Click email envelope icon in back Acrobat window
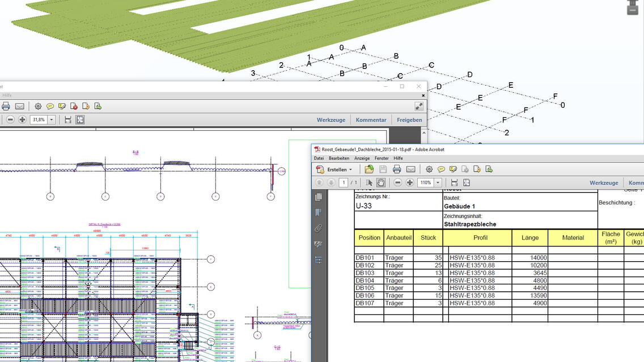The width and height of the screenshot is (644, 362). click(x=19, y=107)
